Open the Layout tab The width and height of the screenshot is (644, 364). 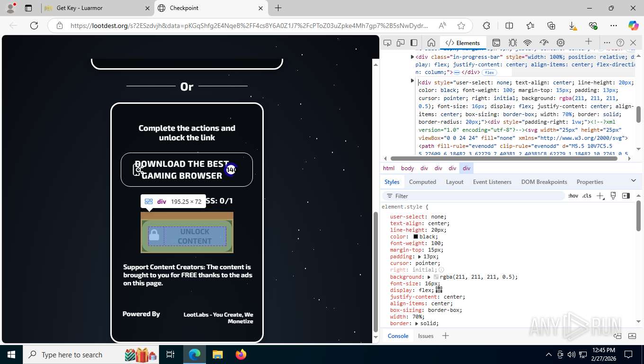pyautogui.click(x=455, y=182)
